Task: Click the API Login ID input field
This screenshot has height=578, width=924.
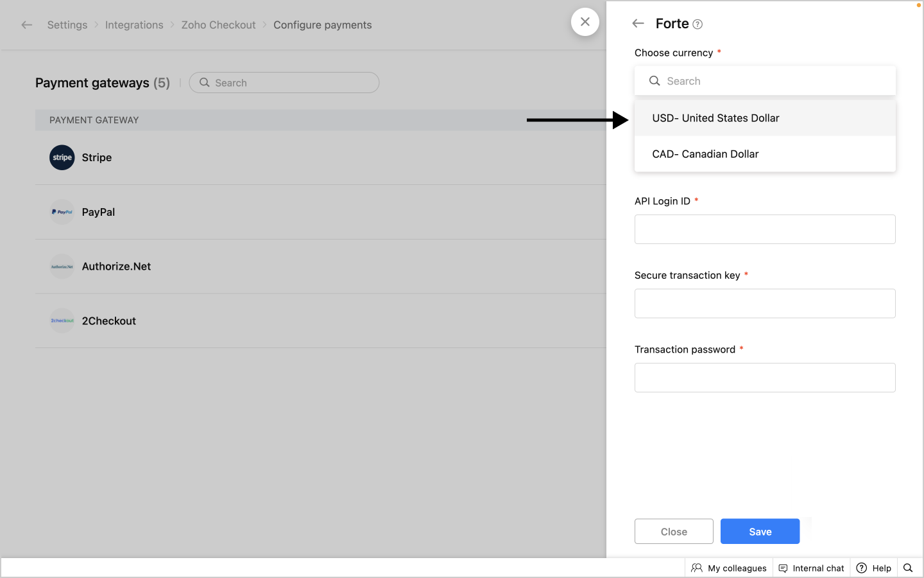Action: pyautogui.click(x=765, y=229)
